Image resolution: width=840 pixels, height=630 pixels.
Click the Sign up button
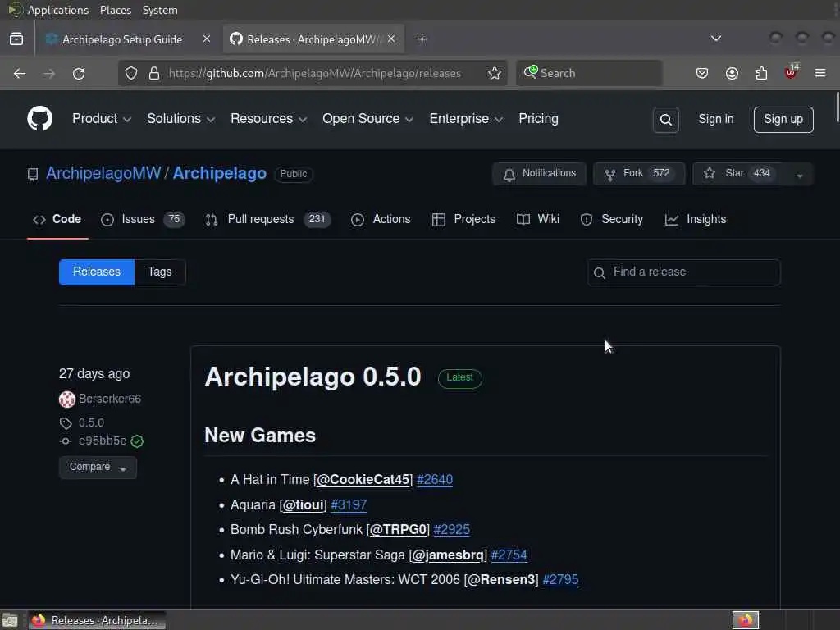pos(783,120)
